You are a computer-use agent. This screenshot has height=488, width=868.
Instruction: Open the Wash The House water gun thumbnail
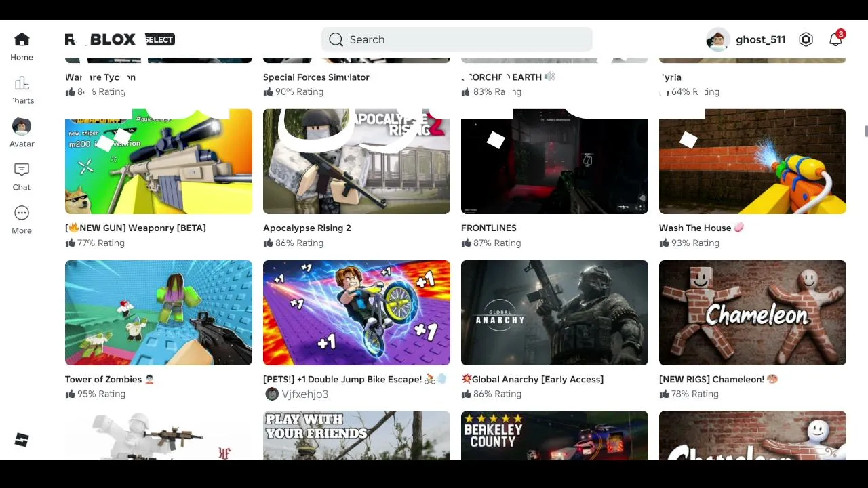pyautogui.click(x=753, y=161)
